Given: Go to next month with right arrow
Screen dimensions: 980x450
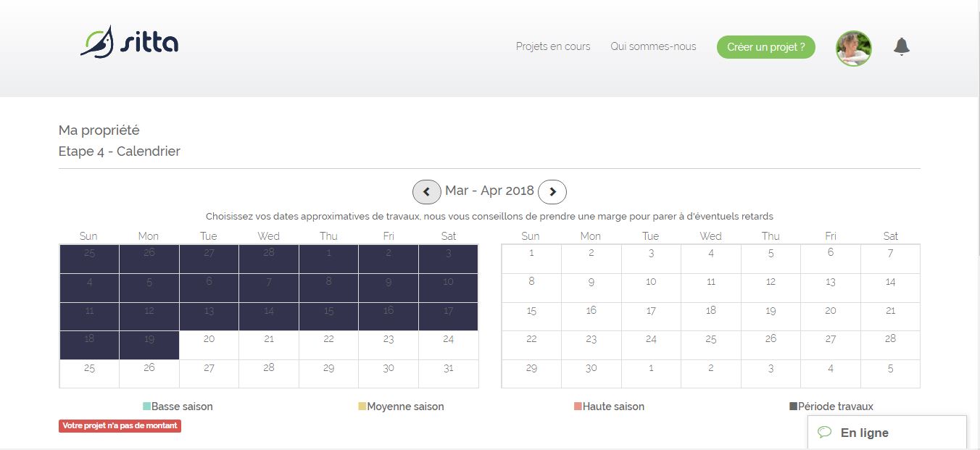Looking at the screenshot, I should click(x=552, y=192).
